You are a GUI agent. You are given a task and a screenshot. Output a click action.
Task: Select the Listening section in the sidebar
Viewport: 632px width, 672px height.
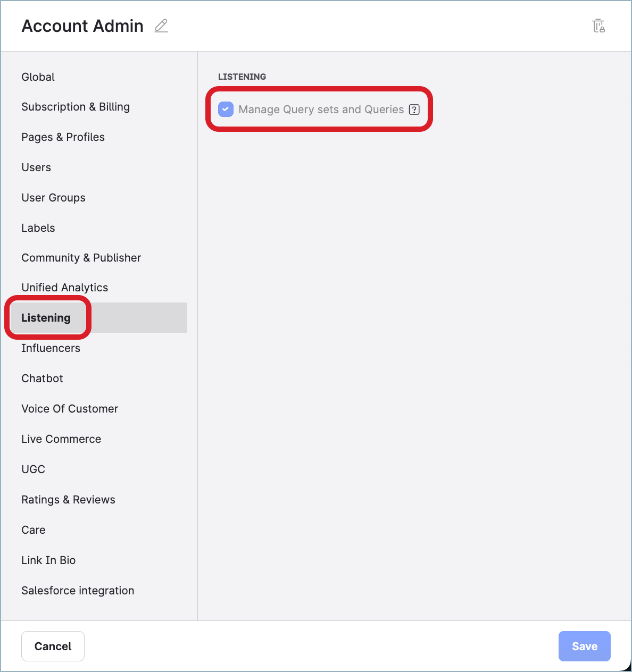pos(46,317)
